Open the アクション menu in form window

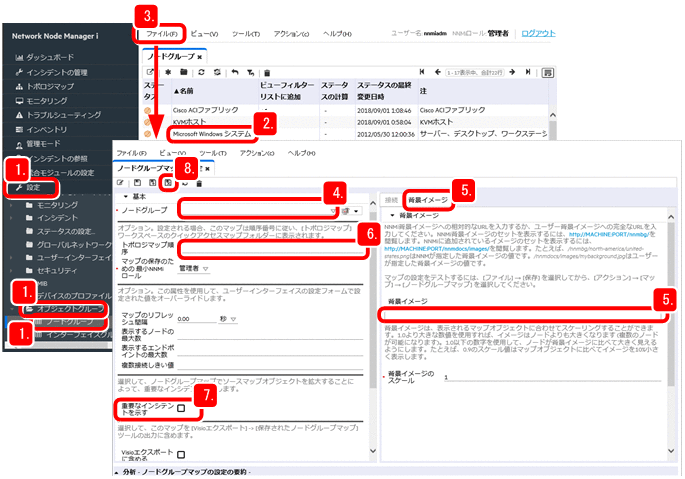click(257, 153)
